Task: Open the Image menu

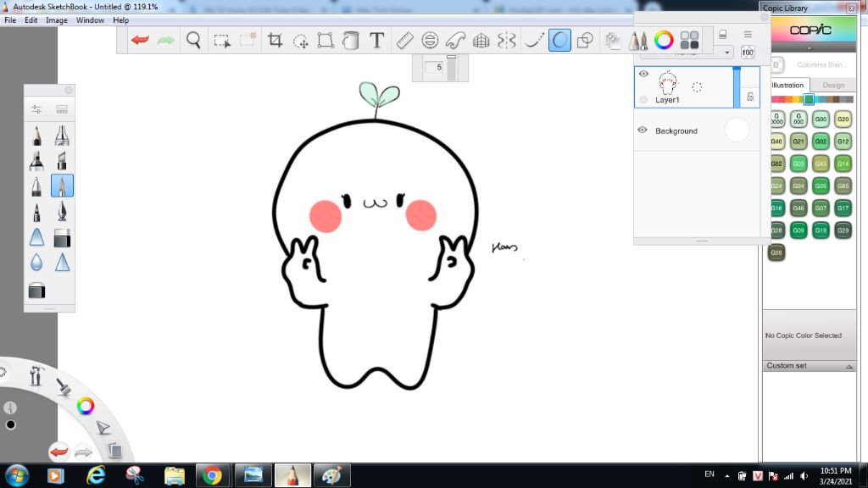Action: pos(57,20)
